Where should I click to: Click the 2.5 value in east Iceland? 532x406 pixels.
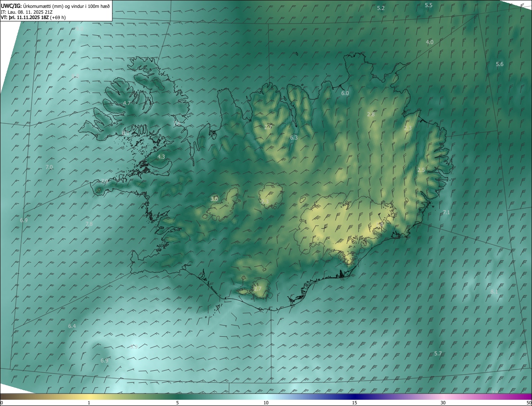tap(421, 170)
